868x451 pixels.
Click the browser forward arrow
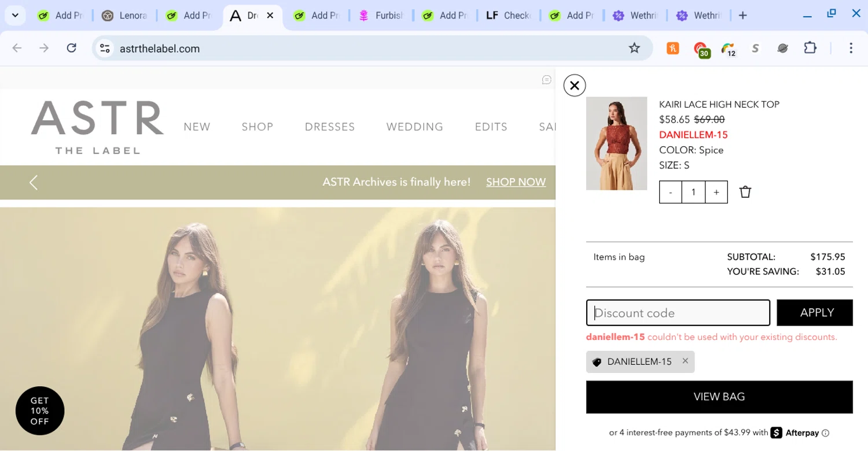[x=44, y=48]
